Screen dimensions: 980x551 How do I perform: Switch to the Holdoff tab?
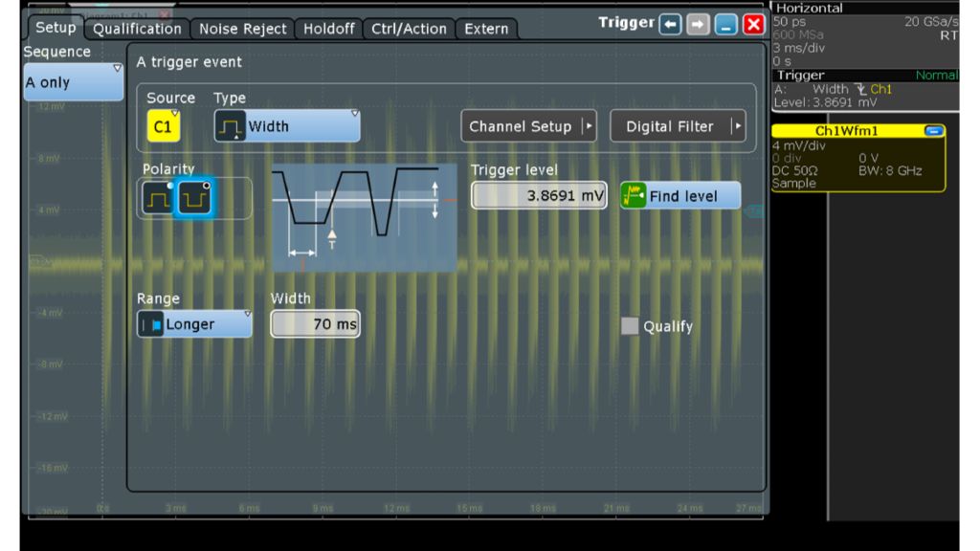(328, 29)
